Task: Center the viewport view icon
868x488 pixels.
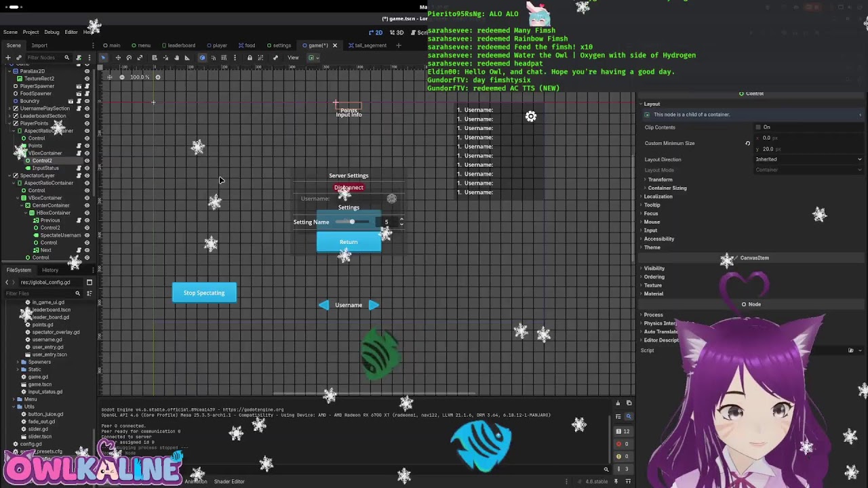Action: [x=110, y=77]
